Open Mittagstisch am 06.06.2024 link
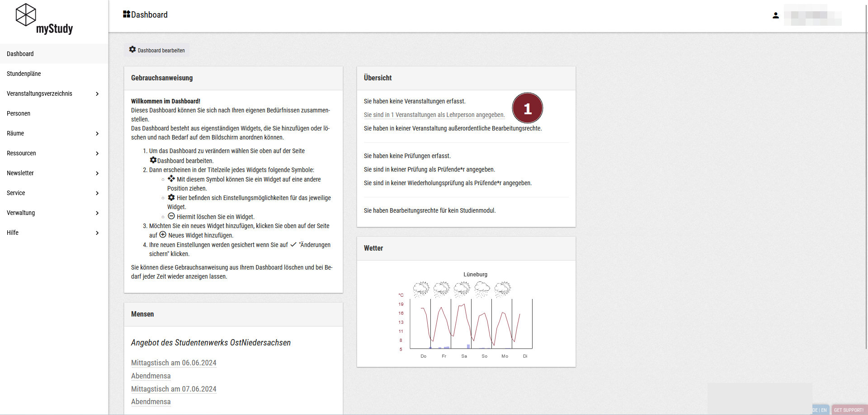Screen dimensions: 868x415 [x=174, y=363]
